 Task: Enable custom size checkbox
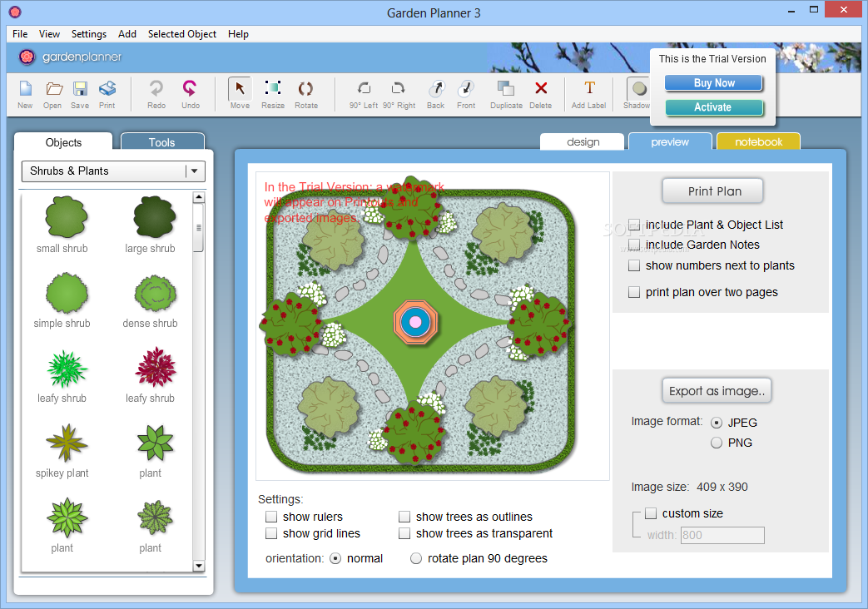pos(651,513)
